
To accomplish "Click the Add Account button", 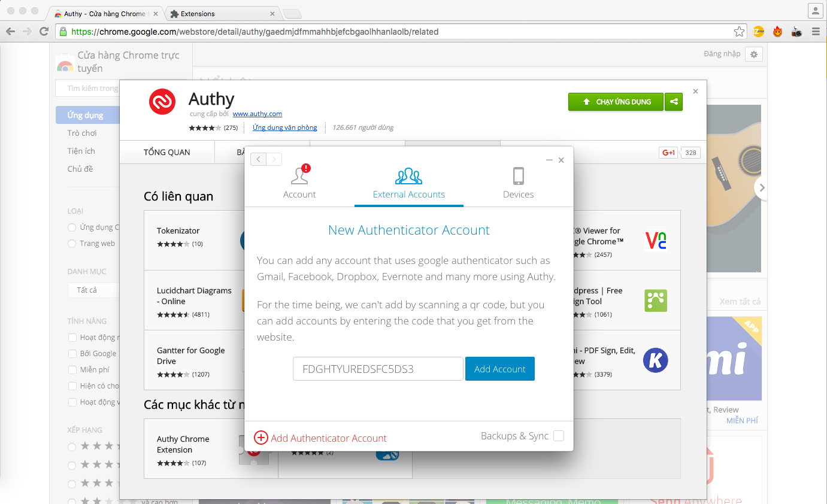I will (x=500, y=369).
